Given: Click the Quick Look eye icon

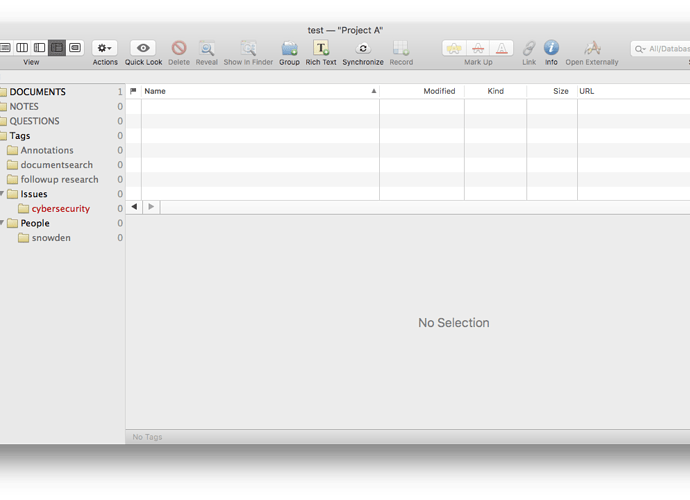Looking at the screenshot, I should [143, 48].
